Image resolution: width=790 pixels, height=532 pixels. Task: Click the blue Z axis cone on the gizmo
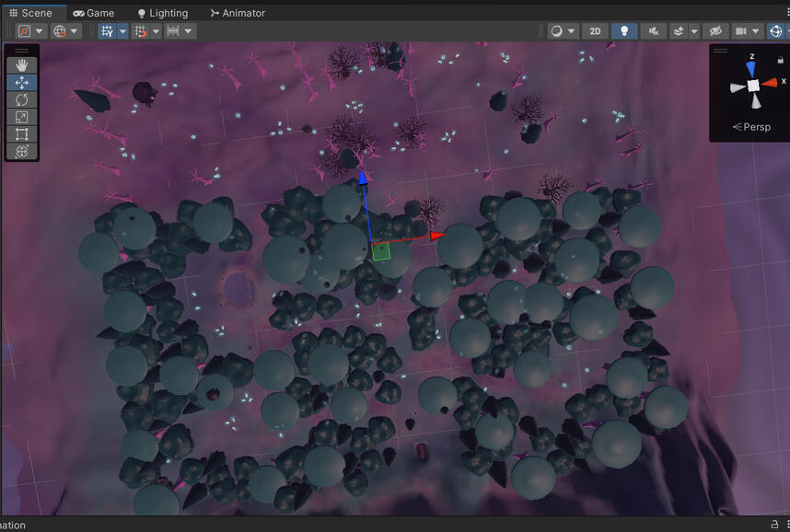[x=751, y=67]
